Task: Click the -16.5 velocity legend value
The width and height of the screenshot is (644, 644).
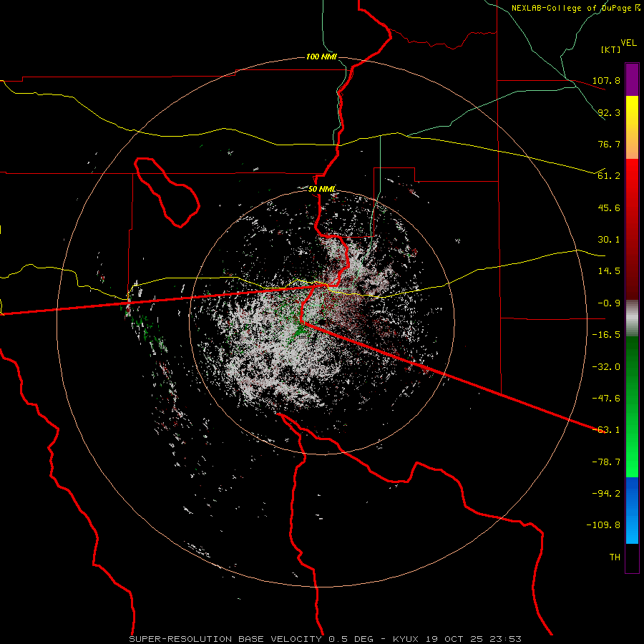Action: [x=606, y=335]
